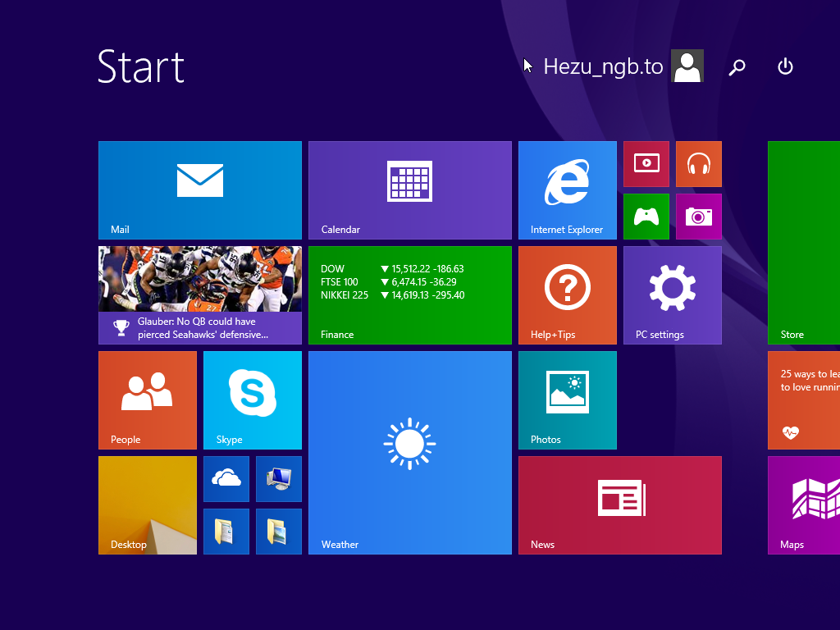The width and height of the screenshot is (840, 630).
Task: Open the Finance stock tile
Action: tap(409, 294)
